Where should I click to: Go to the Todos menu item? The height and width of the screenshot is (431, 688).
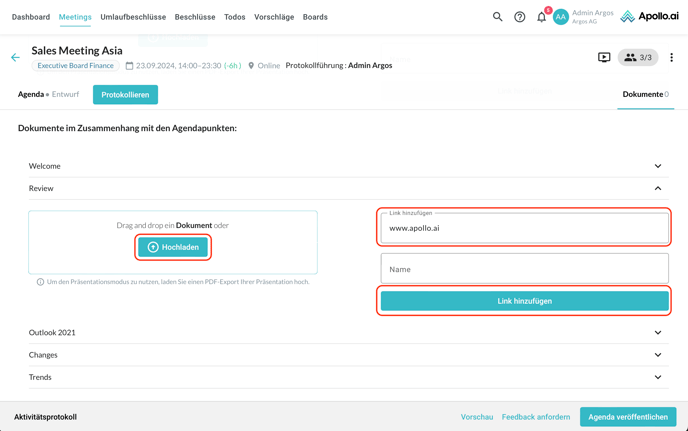click(235, 17)
